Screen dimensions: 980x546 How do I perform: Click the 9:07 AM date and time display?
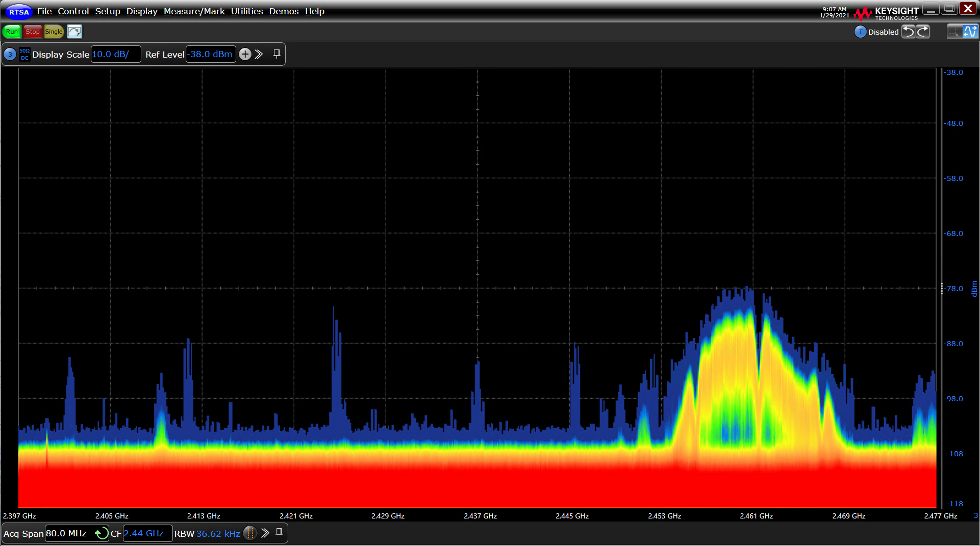[x=834, y=13]
